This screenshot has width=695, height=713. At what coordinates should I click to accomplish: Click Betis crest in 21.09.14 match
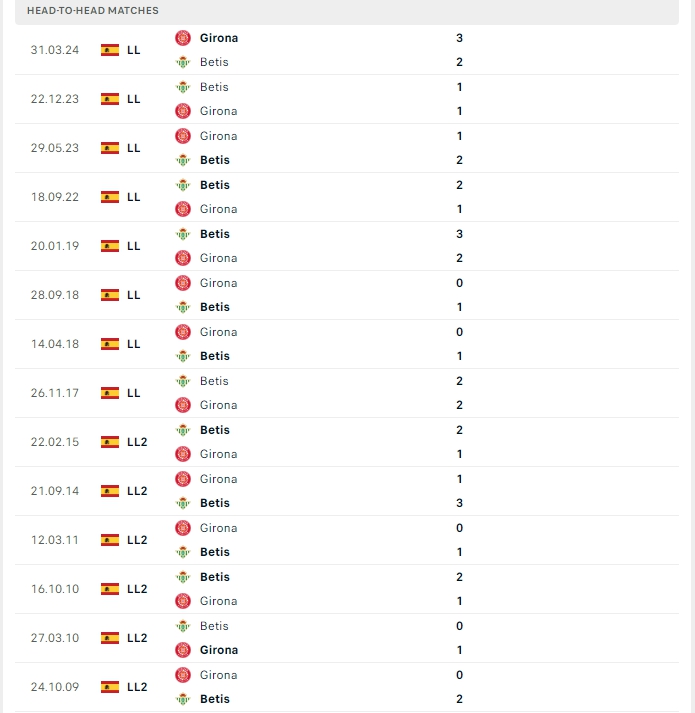[x=183, y=503]
